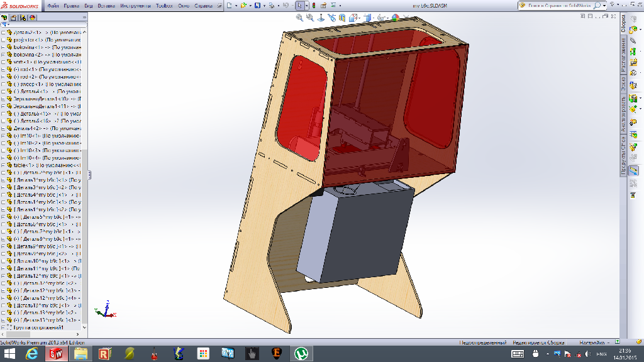Open uTorrent from the Windows taskbar
The width and height of the screenshot is (644, 362).
point(301,354)
